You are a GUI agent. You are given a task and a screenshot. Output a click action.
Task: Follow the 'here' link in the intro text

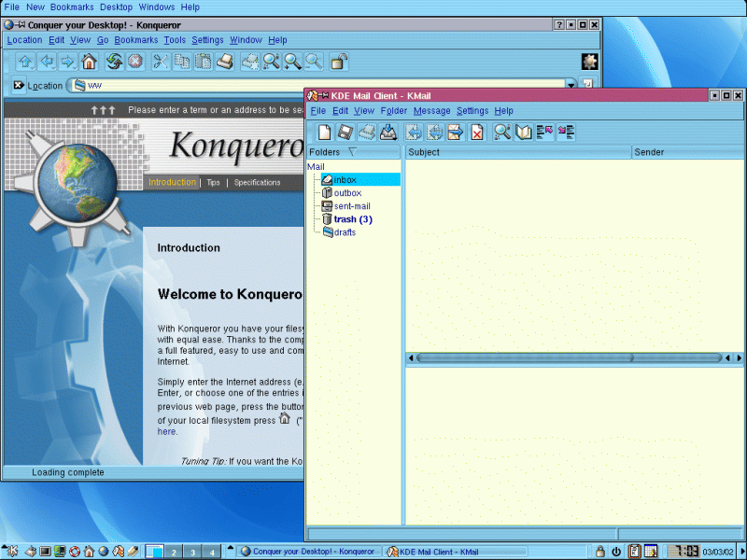[167, 431]
